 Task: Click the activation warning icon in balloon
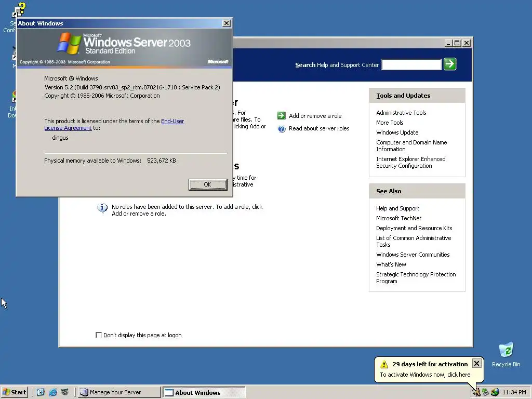click(x=384, y=364)
